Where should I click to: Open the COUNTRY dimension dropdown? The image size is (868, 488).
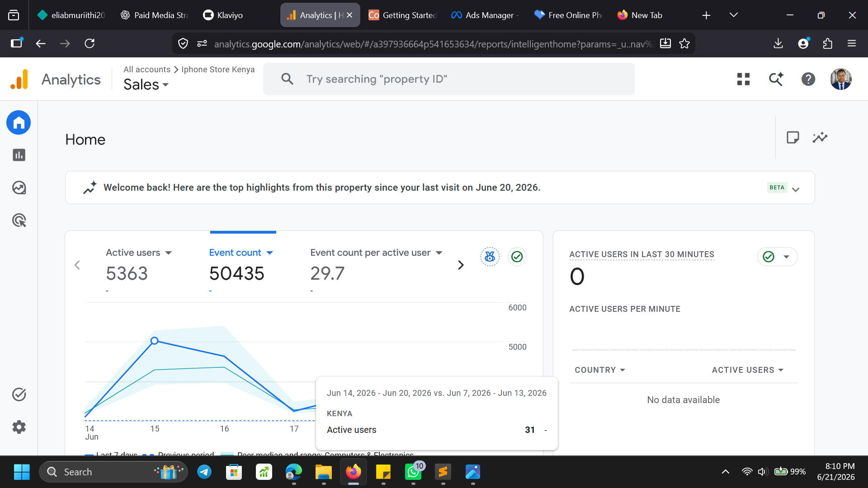(x=600, y=370)
